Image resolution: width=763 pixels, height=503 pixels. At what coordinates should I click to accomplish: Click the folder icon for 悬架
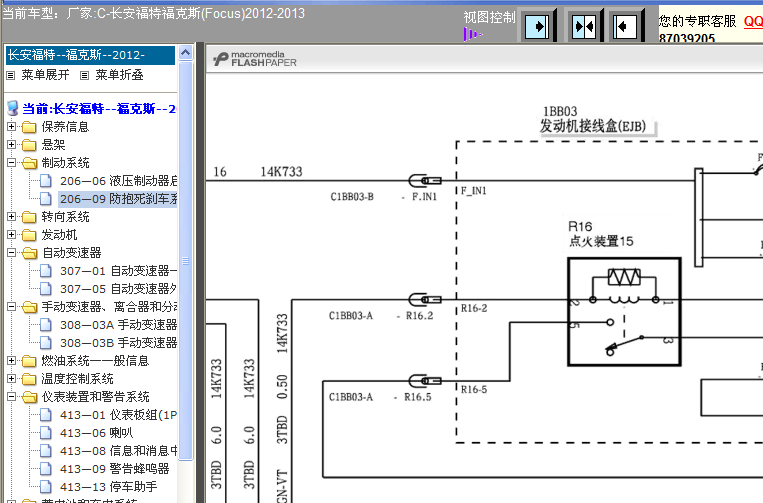(29, 145)
